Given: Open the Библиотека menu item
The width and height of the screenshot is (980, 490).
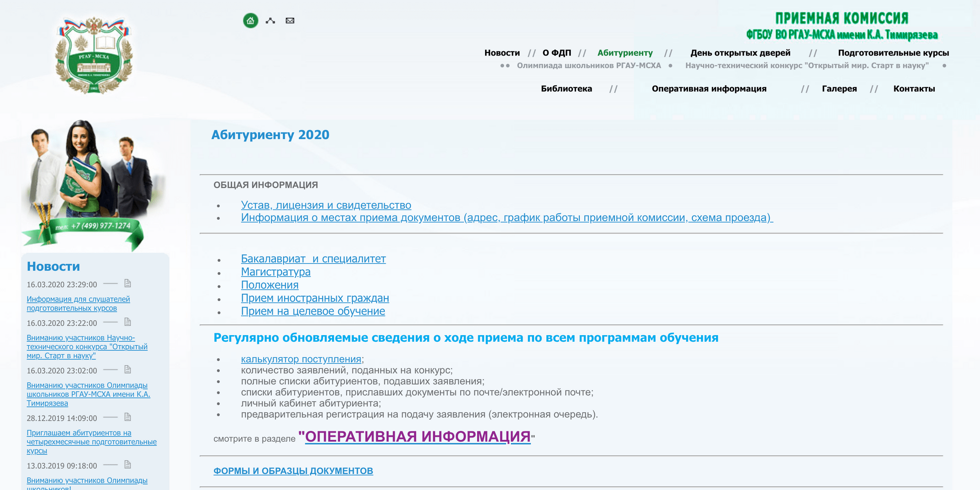Looking at the screenshot, I should click(x=566, y=89).
